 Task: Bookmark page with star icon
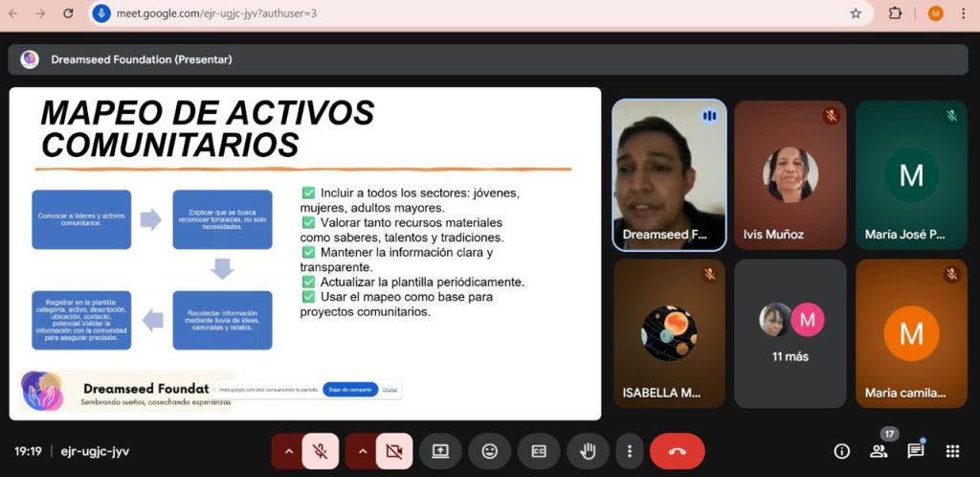coord(856,13)
